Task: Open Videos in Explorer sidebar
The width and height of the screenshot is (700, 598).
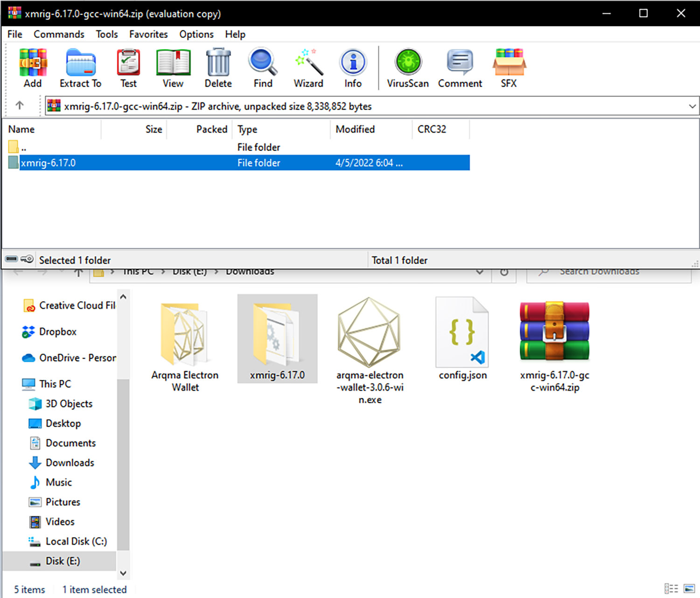Action: tap(52, 521)
